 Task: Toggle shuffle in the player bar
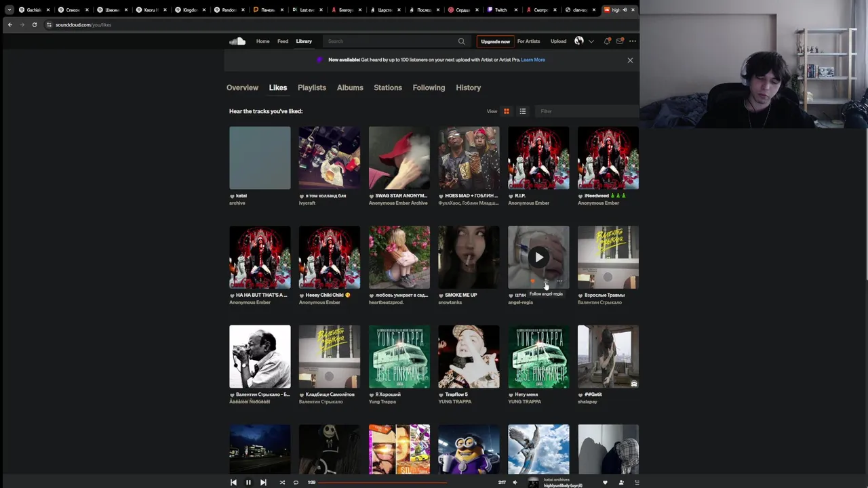pyautogui.click(x=282, y=483)
